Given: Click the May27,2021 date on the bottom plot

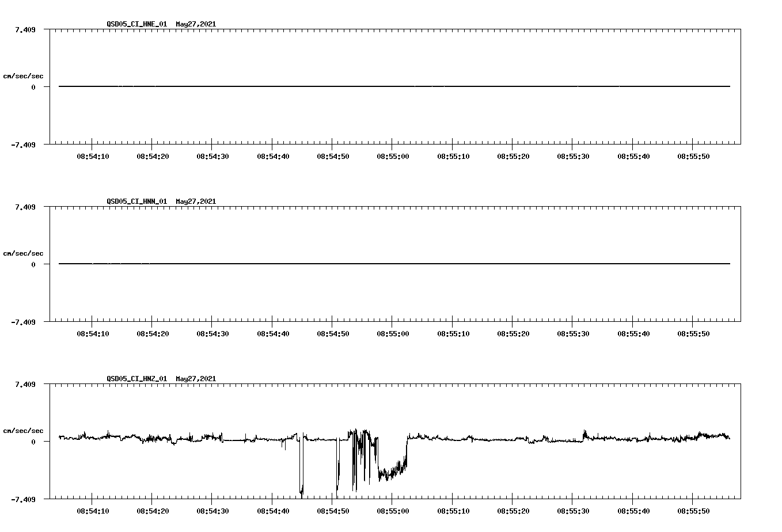Looking at the screenshot, I should point(195,379).
